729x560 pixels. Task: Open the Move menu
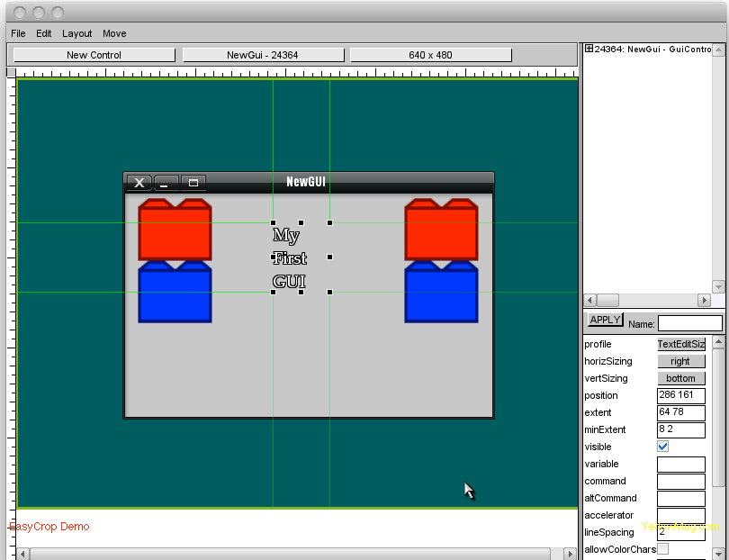point(114,33)
